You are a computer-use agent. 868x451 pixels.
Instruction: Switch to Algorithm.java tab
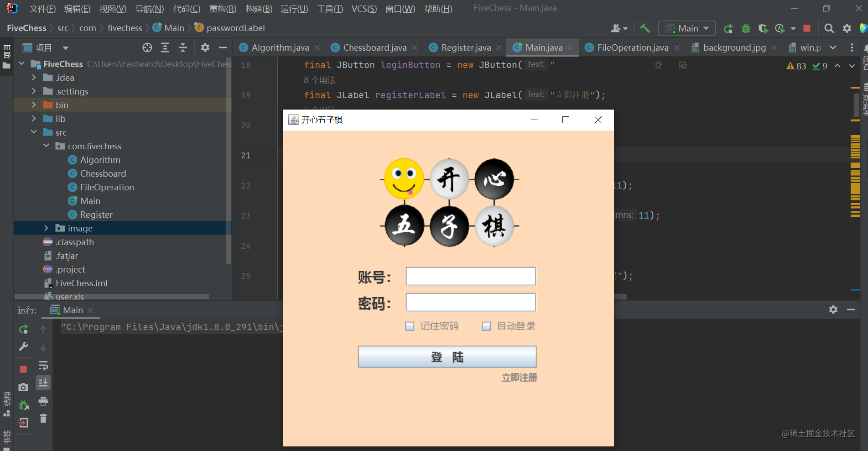coord(280,47)
